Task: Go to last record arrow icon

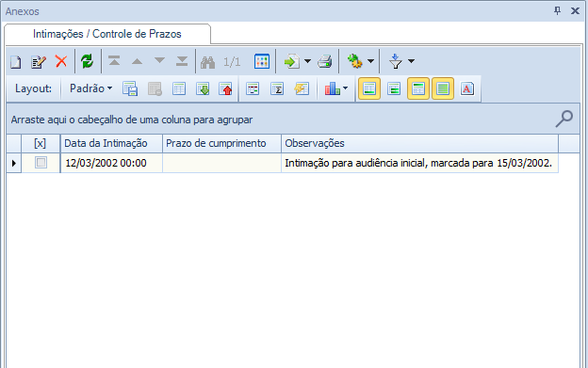Action: 182,61
